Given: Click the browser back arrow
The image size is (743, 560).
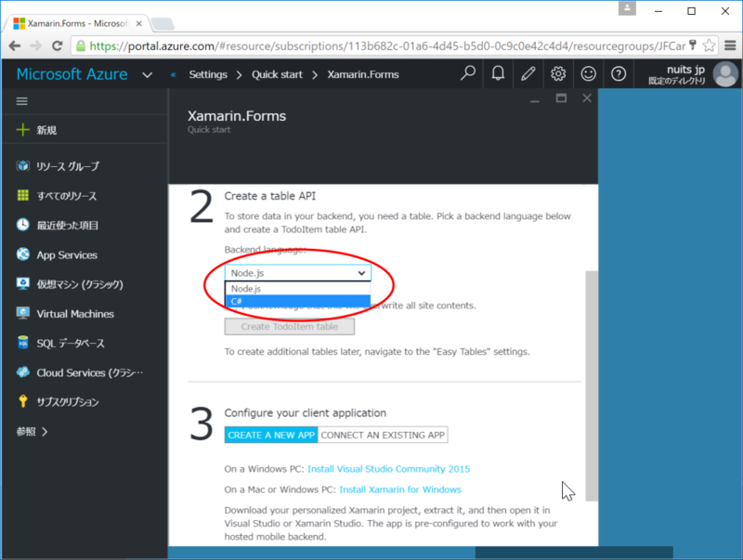Looking at the screenshot, I should (x=15, y=46).
